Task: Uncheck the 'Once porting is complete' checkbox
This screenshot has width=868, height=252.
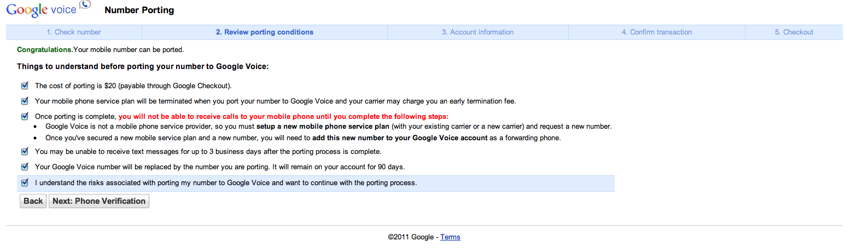Action: click(x=25, y=116)
